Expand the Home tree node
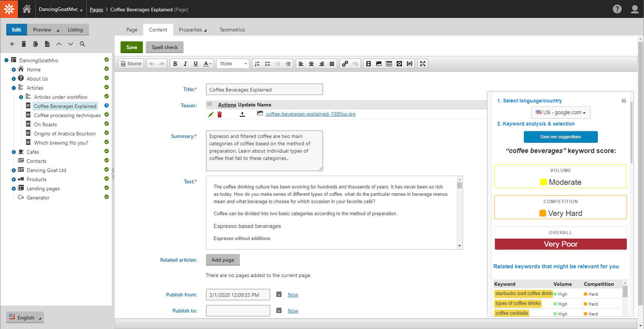The height and width of the screenshot is (329, 644). 14,70
